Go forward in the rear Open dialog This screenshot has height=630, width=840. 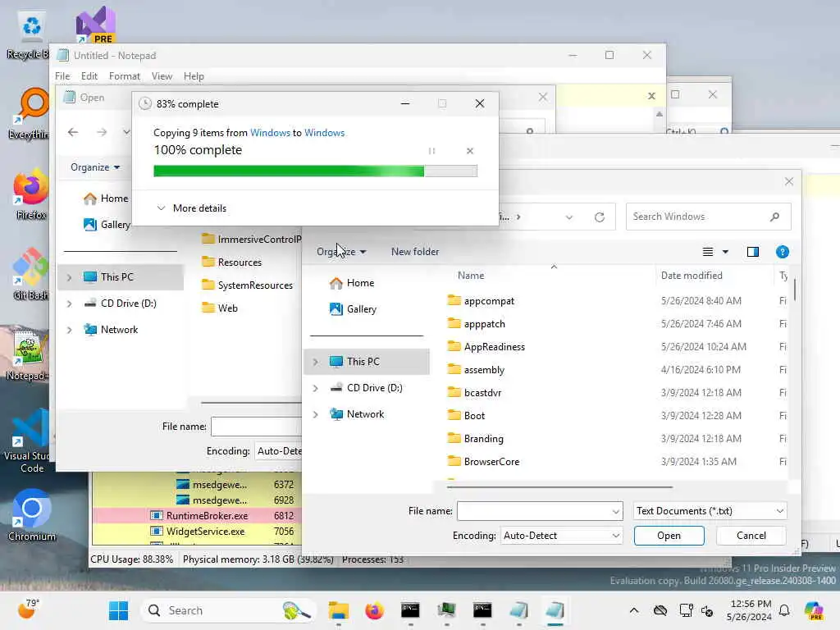tap(102, 132)
